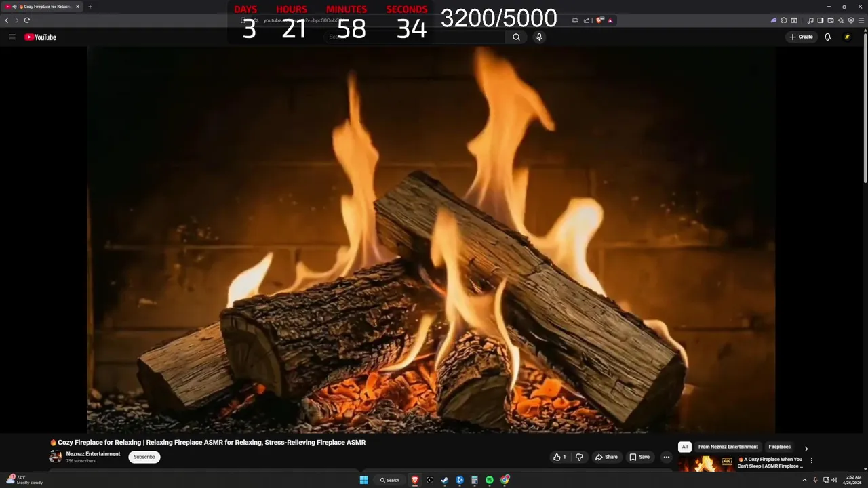
Task: Open the Brave Wallet icon
Action: coord(830,20)
